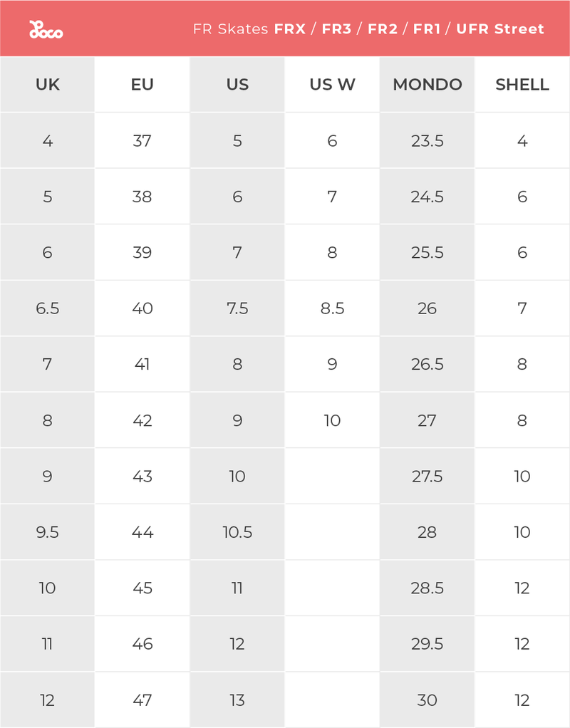Click UK size 6.5 cell
This screenshot has height=728, width=570.
(47, 308)
